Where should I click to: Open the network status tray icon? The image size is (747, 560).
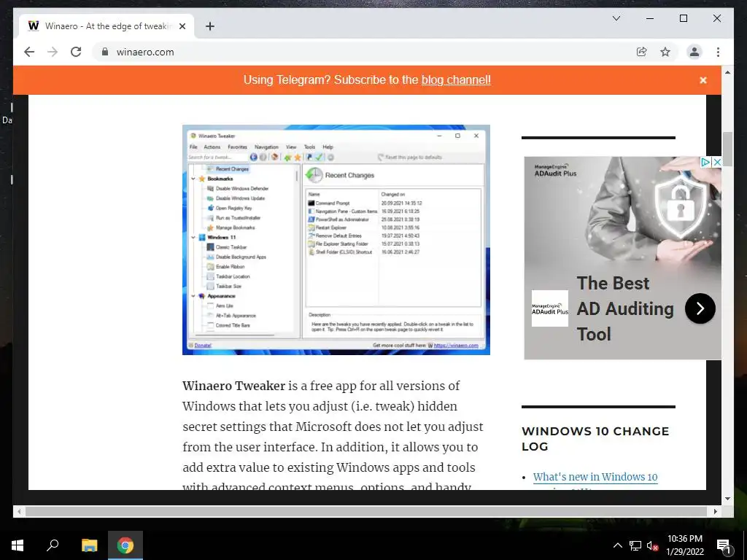click(635, 545)
